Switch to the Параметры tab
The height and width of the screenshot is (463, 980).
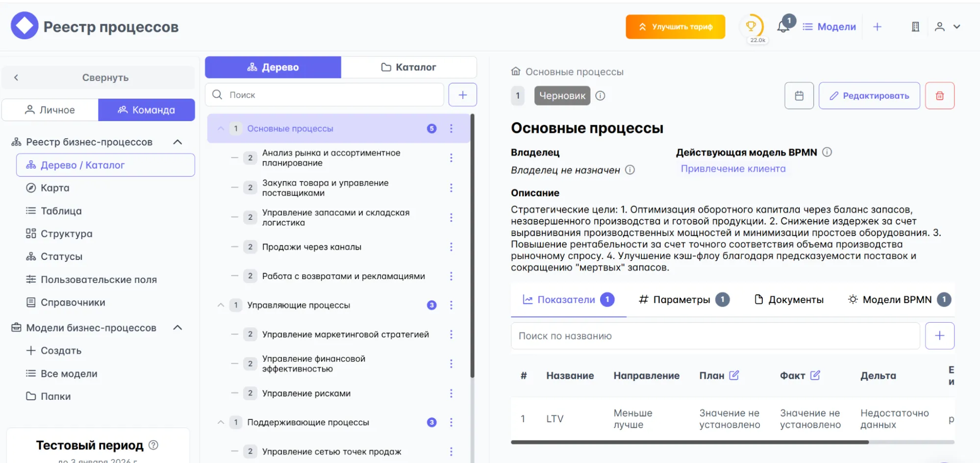(681, 299)
